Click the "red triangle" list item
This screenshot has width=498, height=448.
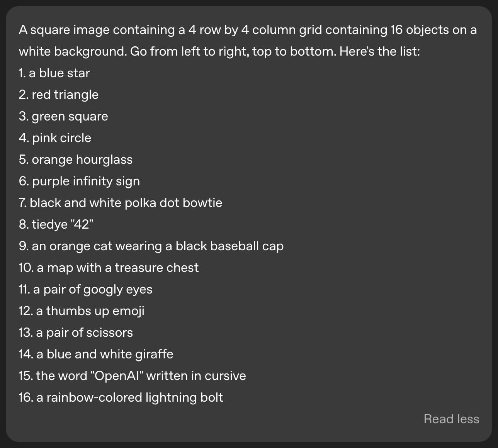click(x=58, y=95)
